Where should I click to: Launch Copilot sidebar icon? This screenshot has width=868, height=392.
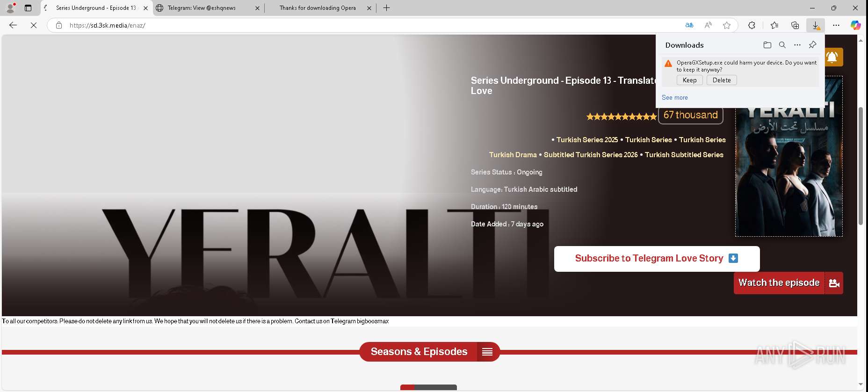coord(856,25)
